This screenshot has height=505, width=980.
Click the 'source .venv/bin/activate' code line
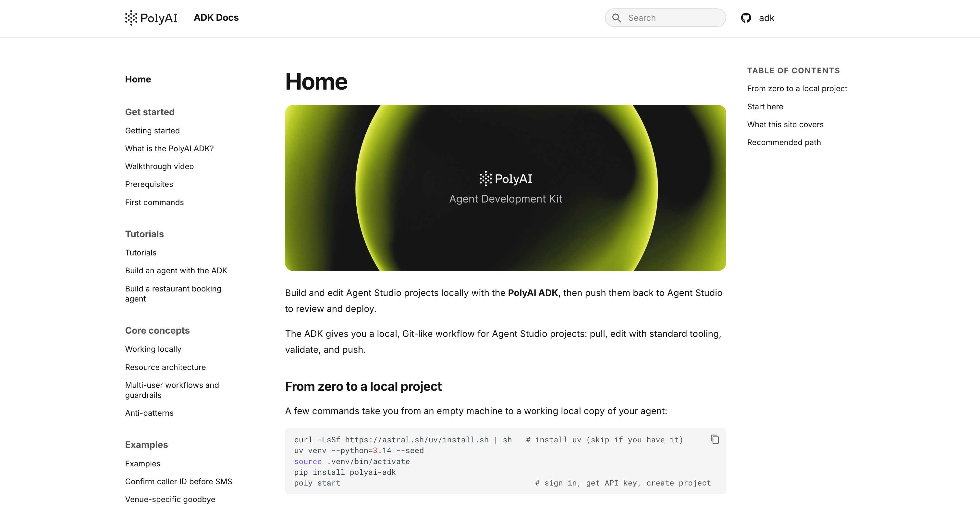(x=352, y=461)
